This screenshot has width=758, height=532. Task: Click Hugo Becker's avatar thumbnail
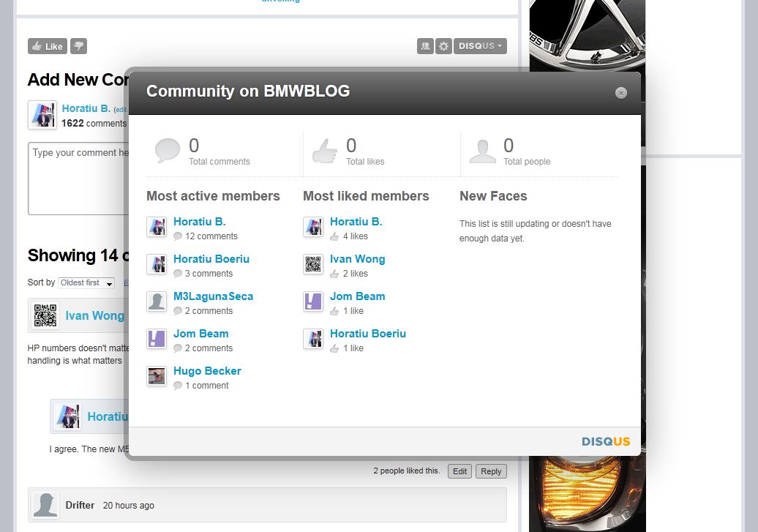(x=157, y=376)
